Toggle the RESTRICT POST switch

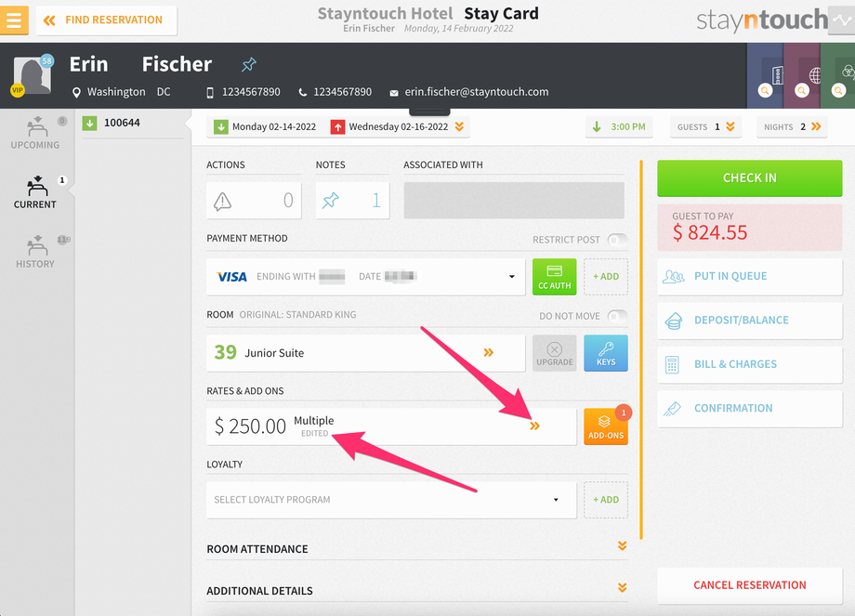point(617,240)
